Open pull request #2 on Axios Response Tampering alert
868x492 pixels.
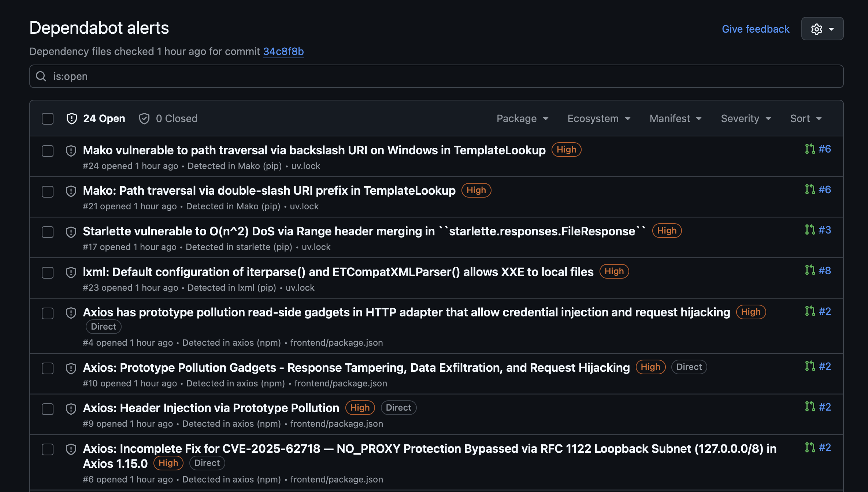pyautogui.click(x=818, y=367)
